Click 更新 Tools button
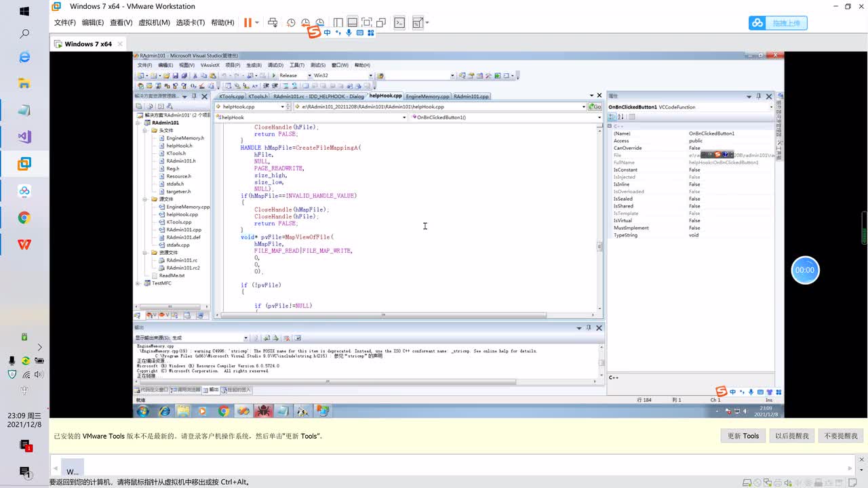Viewport: 868px width, 488px height. pyautogui.click(x=743, y=436)
